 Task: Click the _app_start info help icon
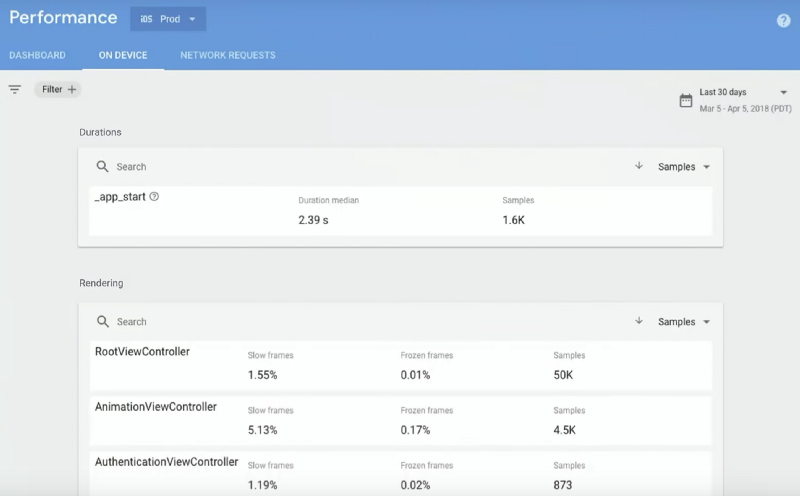pyautogui.click(x=154, y=197)
